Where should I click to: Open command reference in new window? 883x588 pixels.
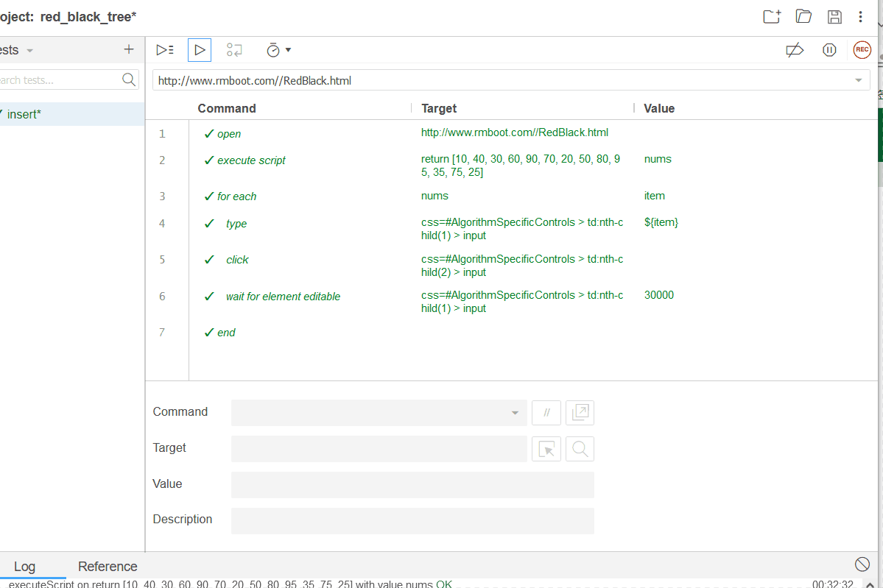tap(580, 412)
